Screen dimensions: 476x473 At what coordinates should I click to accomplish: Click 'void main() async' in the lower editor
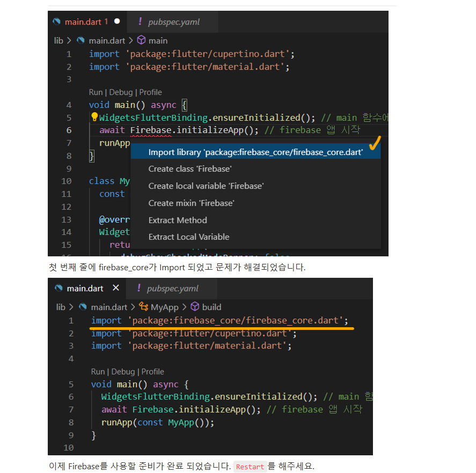135,384
